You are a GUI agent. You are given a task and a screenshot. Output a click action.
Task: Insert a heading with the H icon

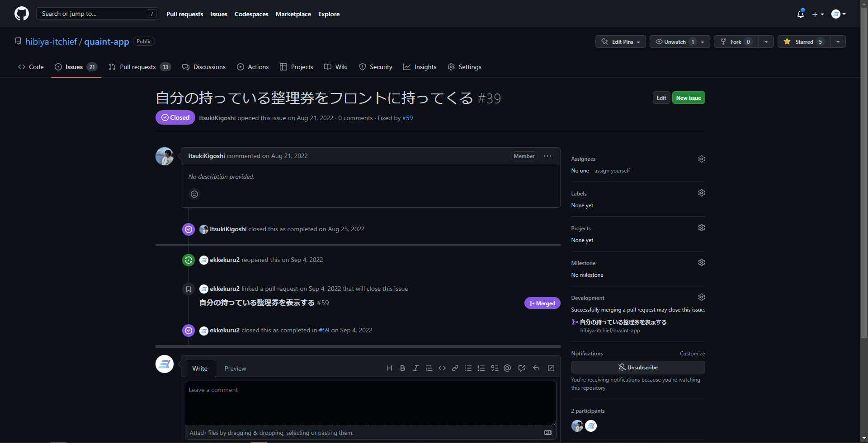390,368
